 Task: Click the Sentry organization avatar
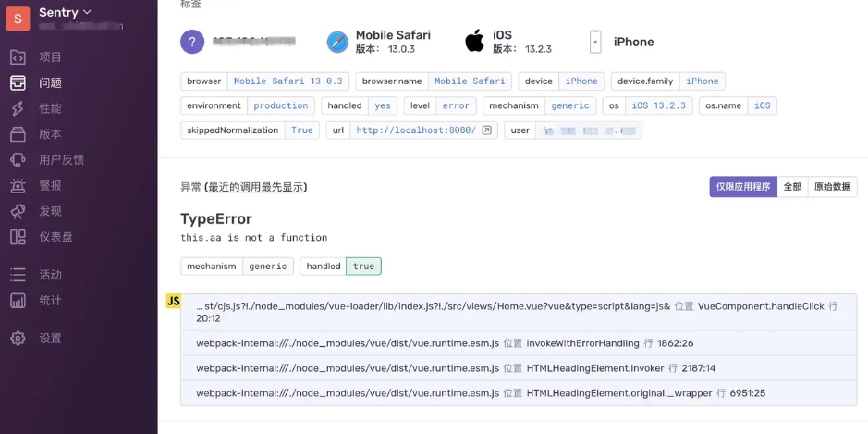click(18, 19)
